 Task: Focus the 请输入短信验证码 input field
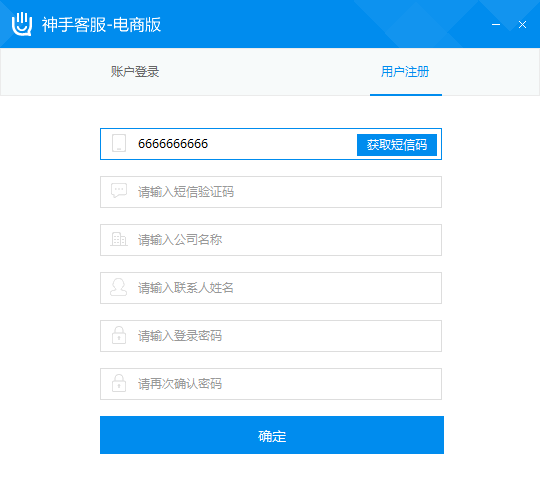(x=271, y=192)
